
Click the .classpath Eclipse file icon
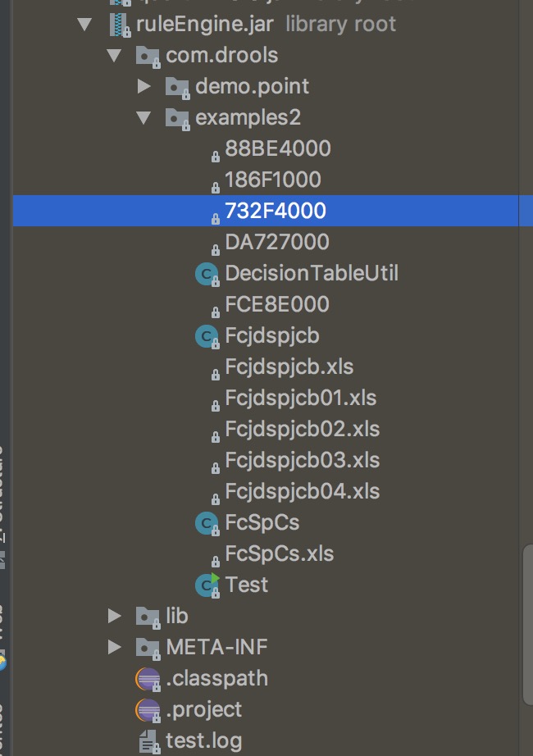tap(148, 679)
